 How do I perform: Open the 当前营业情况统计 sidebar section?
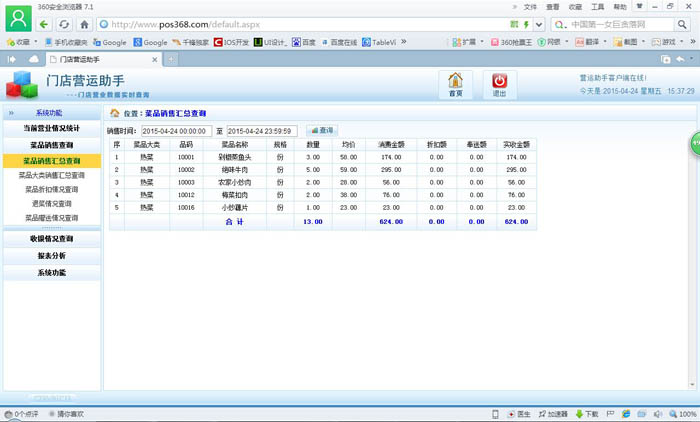coord(51,128)
